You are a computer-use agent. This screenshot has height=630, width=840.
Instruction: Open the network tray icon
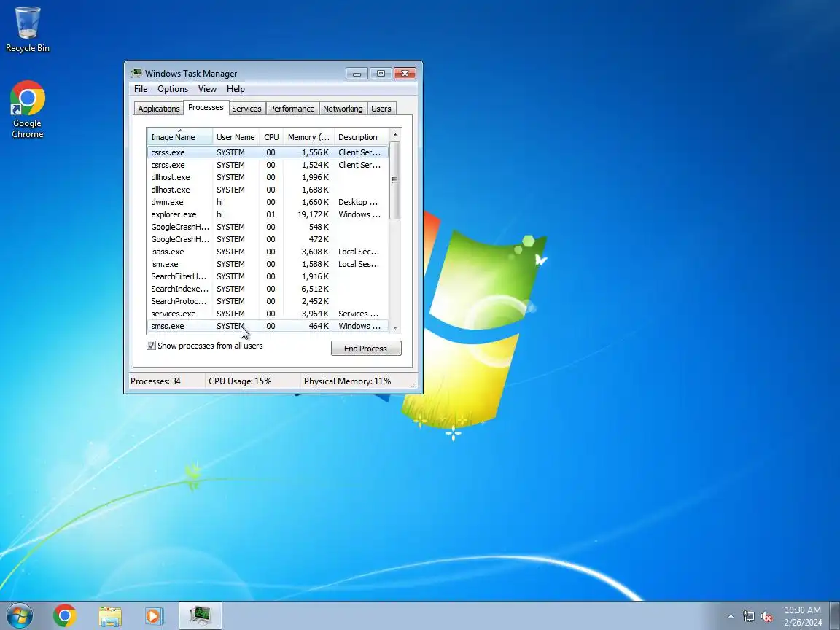pyautogui.click(x=748, y=616)
